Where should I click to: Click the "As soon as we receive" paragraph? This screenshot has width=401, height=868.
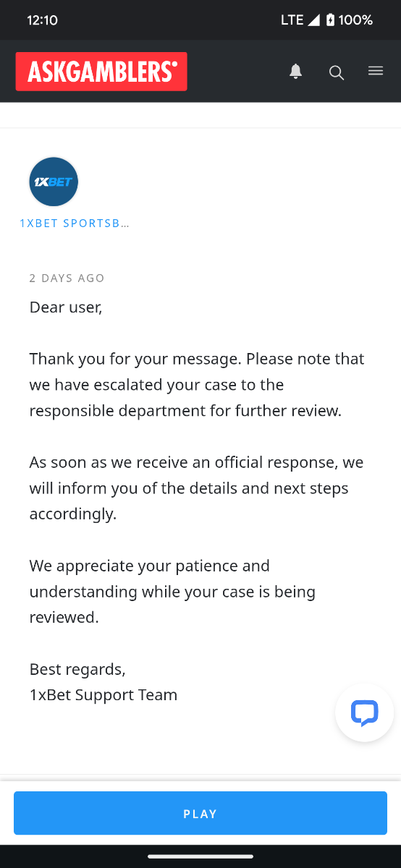pyautogui.click(x=196, y=488)
